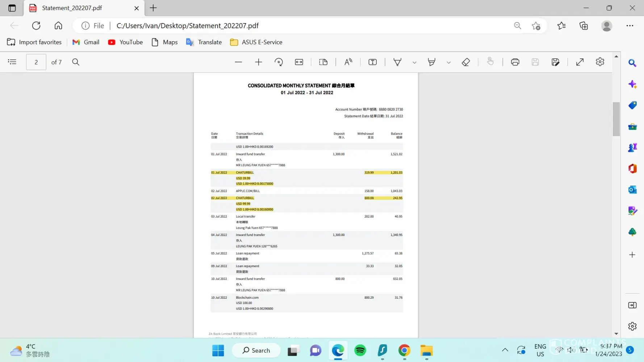The height and width of the screenshot is (362, 644).
Task: Show hidden system tray icons
Action: tap(505, 350)
